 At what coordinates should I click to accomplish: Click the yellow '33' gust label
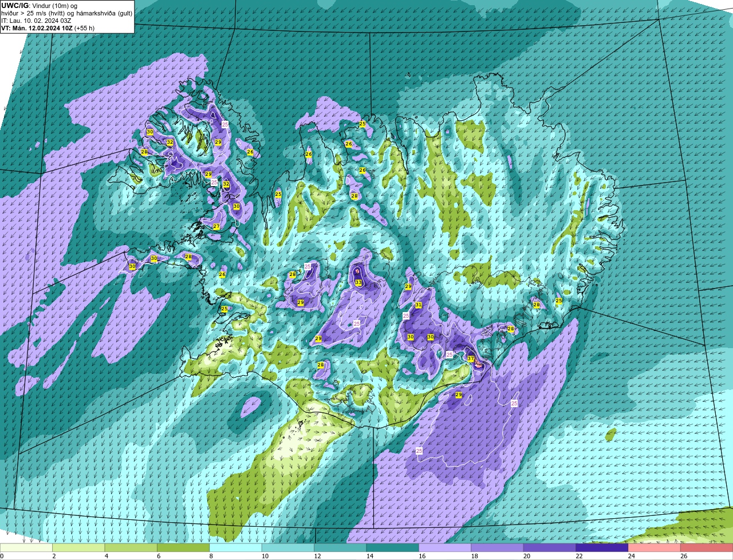[x=358, y=282]
